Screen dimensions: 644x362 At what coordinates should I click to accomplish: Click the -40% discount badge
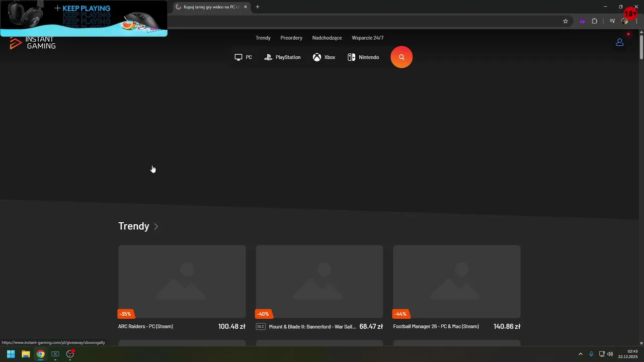coord(263,314)
